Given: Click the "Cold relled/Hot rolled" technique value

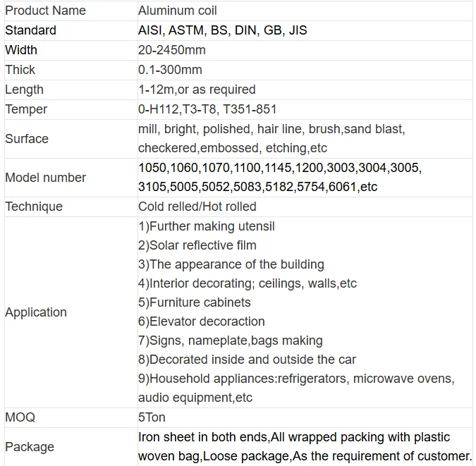Looking at the screenshot, I should (197, 207).
